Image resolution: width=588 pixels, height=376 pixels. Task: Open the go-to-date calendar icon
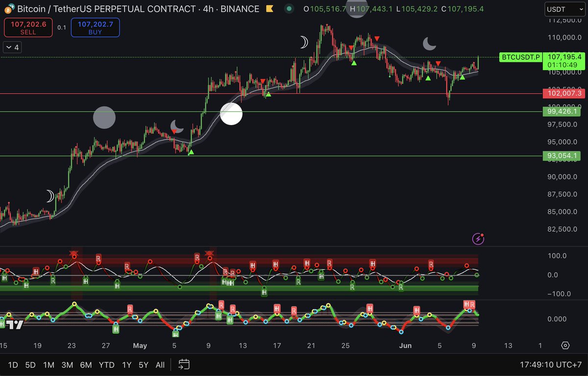[184, 364]
